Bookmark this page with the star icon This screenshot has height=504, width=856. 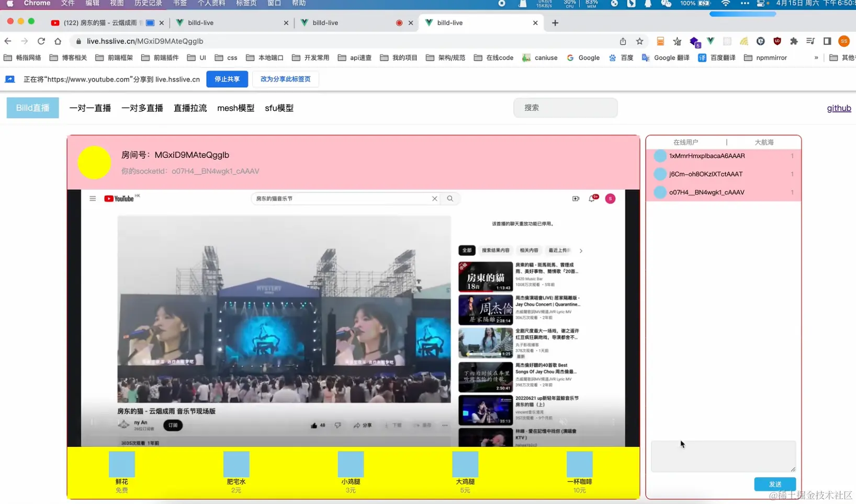[x=639, y=41]
